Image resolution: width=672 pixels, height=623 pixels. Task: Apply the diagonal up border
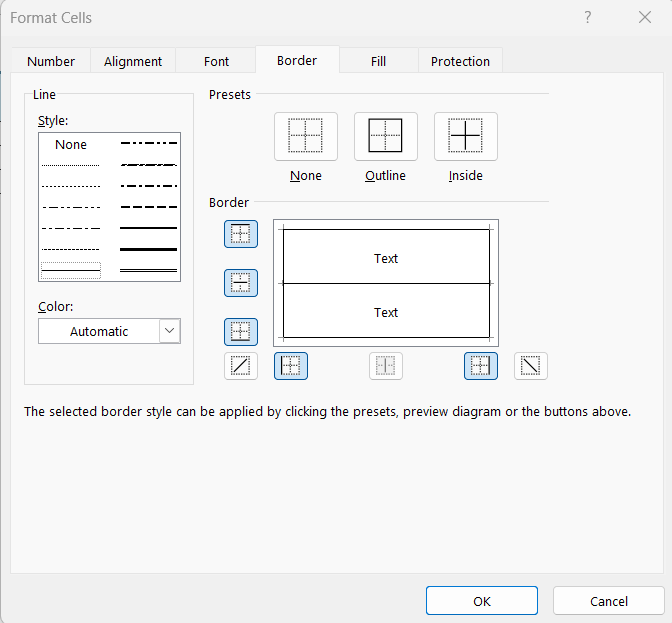click(x=241, y=366)
